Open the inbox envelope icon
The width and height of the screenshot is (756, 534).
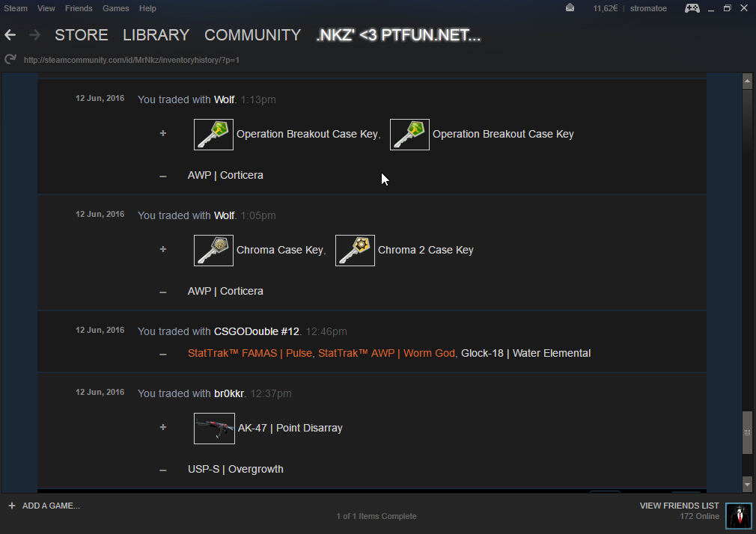click(x=570, y=8)
